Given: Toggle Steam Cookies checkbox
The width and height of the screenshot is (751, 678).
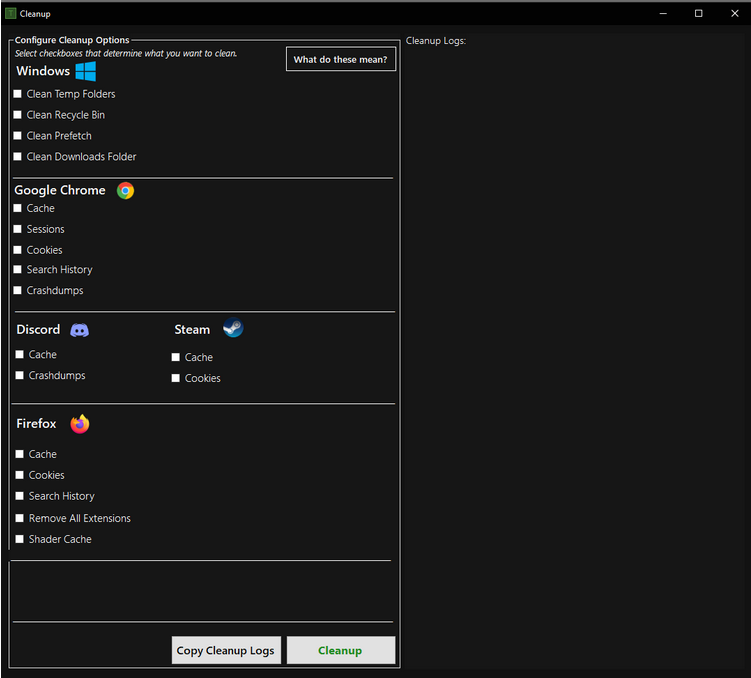Looking at the screenshot, I should tap(176, 378).
